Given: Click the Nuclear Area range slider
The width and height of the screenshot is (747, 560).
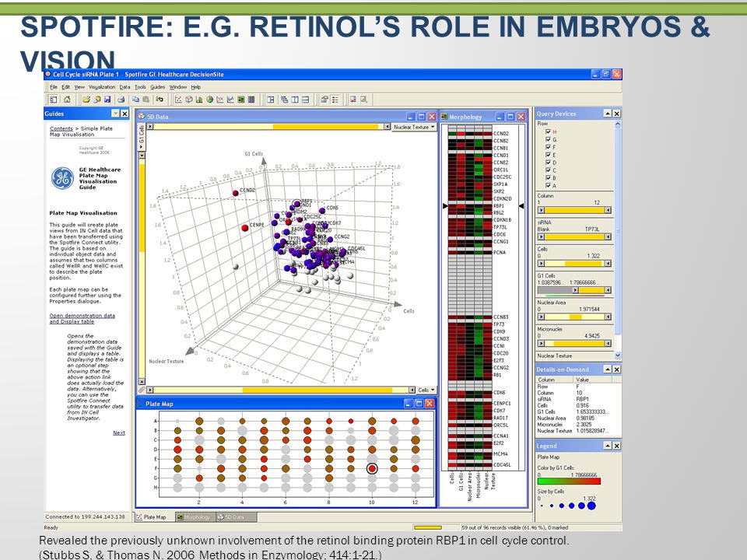Looking at the screenshot, I should click(x=574, y=317).
